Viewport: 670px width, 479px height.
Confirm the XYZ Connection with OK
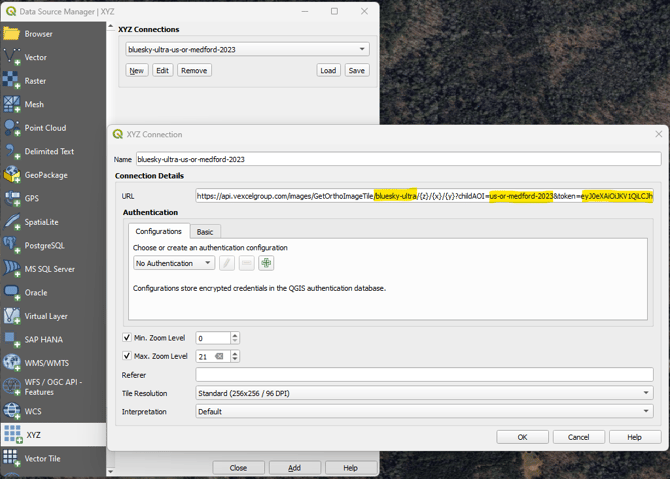(x=523, y=437)
